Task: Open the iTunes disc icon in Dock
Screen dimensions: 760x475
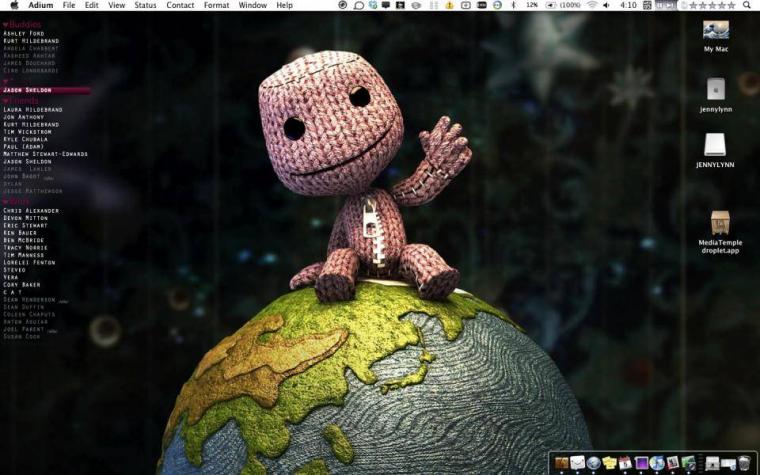Action: 657,463
